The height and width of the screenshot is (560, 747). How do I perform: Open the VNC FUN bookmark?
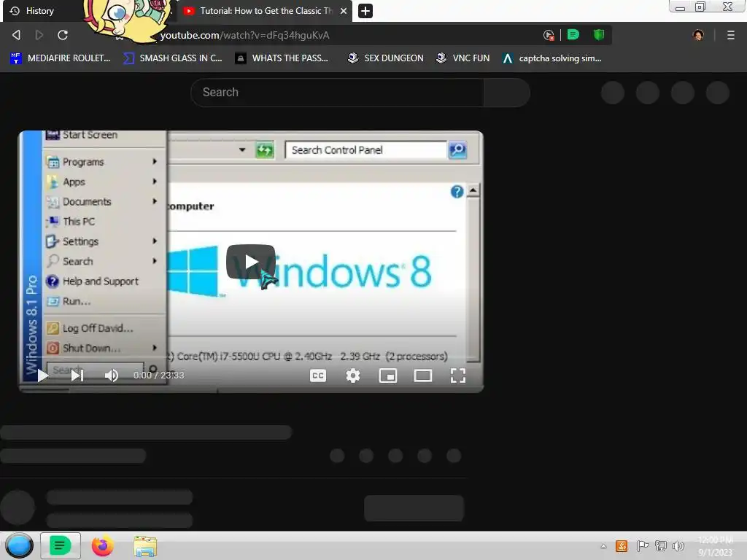point(463,58)
